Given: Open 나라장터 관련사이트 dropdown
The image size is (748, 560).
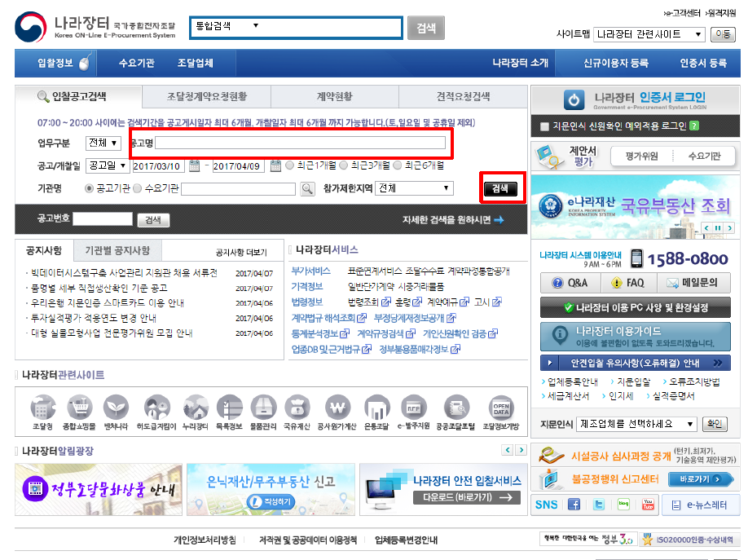Looking at the screenshot, I should tap(649, 34).
